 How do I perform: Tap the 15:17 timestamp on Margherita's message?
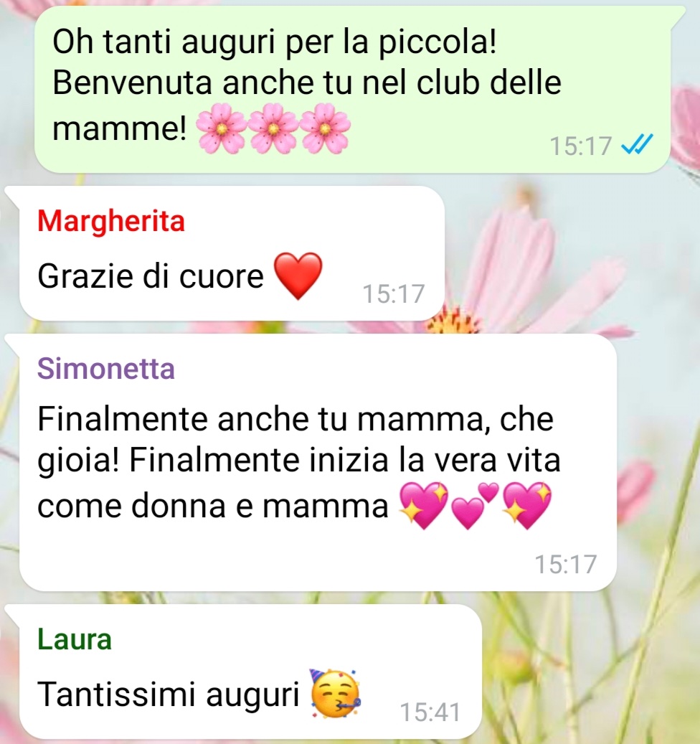[393, 293]
